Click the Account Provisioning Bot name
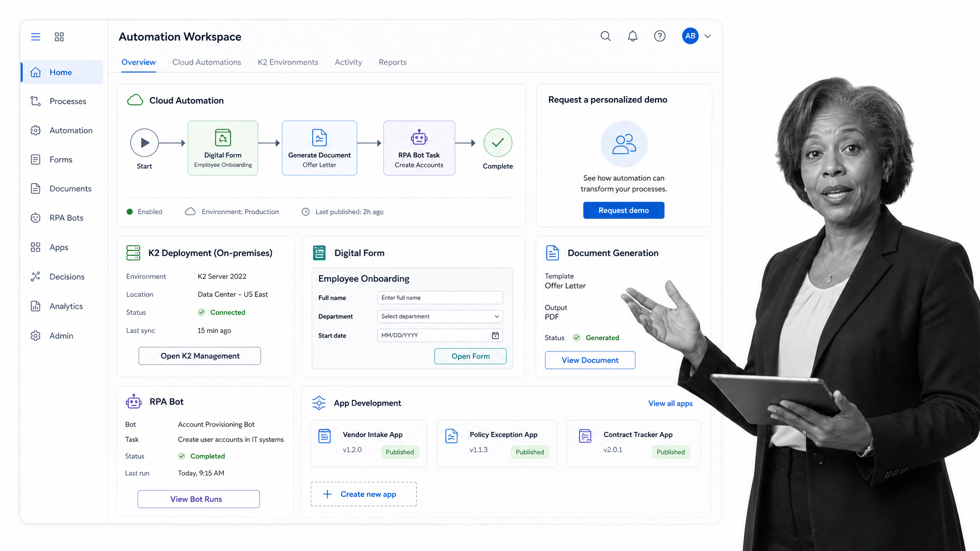The width and height of the screenshot is (980, 551). click(x=216, y=424)
